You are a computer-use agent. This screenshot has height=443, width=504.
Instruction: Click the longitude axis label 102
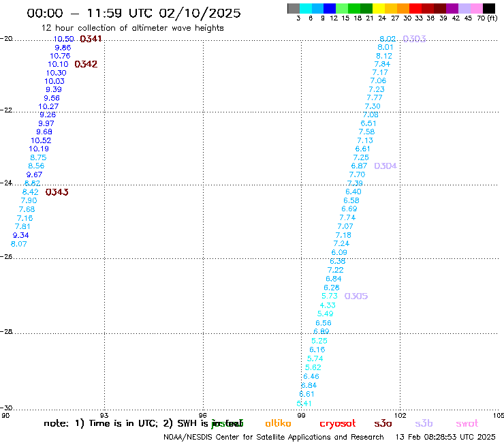pyautogui.click(x=400, y=415)
